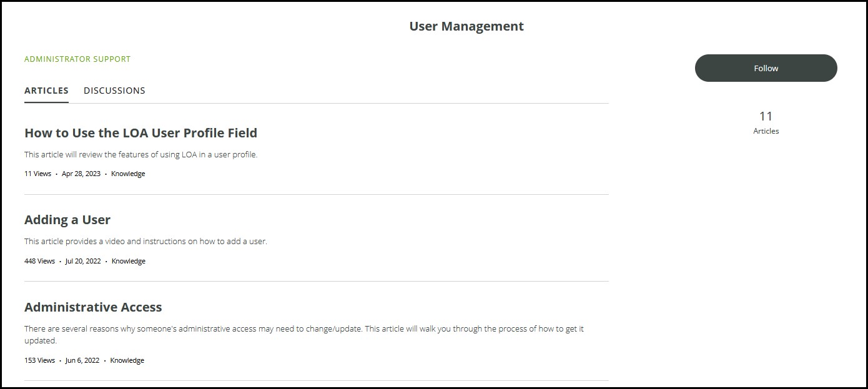
Task: Click the Knowledge label under Administrative Access
Action: tap(127, 360)
